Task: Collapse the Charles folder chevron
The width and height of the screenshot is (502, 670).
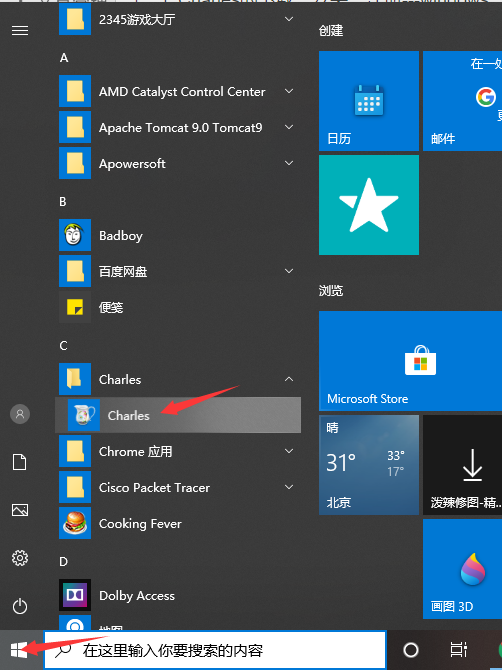Action: [289, 379]
